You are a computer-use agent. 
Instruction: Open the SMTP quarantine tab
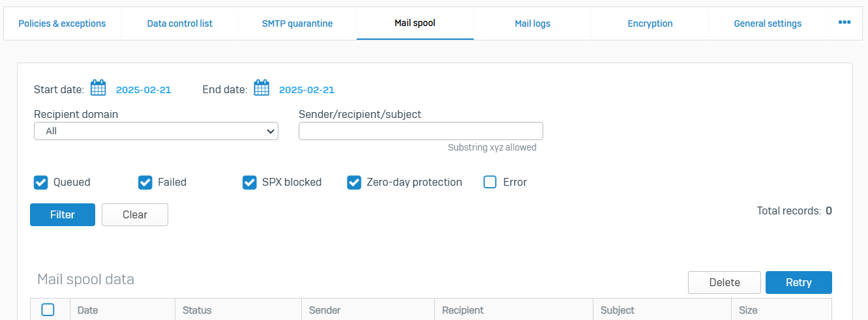[x=297, y=23]
